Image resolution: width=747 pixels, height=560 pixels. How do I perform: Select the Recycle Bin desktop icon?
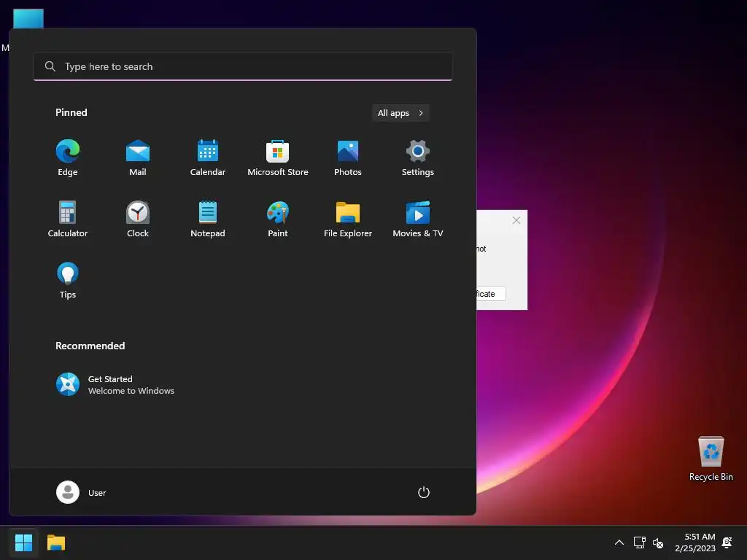[x=711, y=459]
